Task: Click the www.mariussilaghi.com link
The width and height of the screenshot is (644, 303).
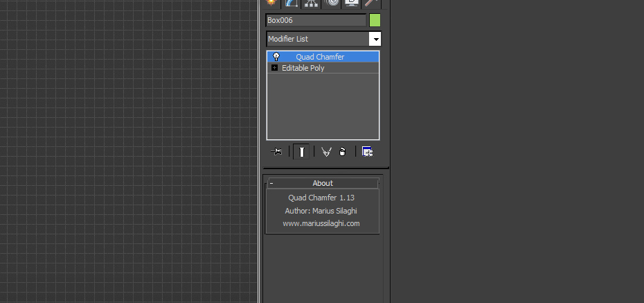Action: [321, 224]
